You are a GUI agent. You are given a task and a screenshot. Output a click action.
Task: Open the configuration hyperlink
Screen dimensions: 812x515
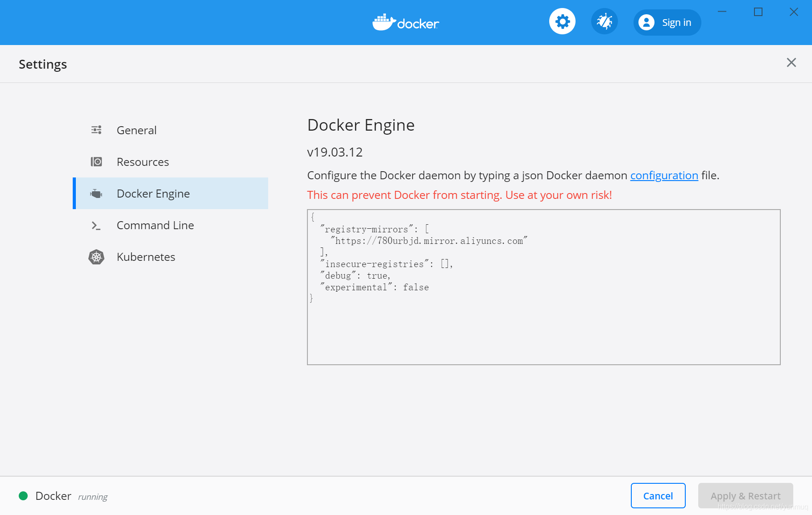click(664, 175)
